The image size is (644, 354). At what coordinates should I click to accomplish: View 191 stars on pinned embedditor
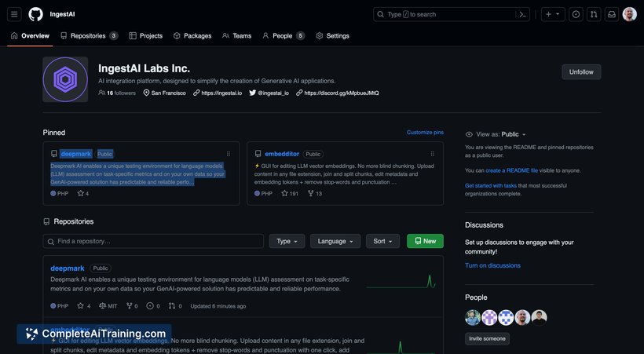[x=290, y=193]
